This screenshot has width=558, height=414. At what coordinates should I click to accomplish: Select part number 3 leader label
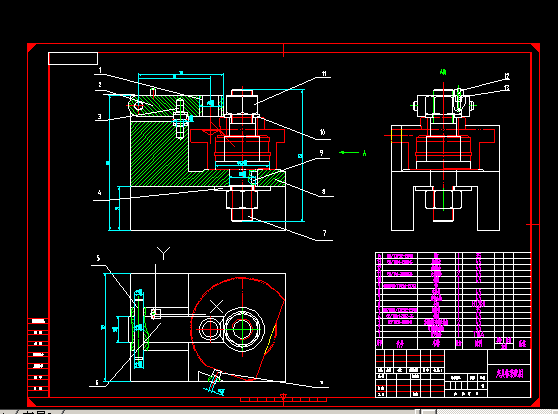(x=100, y=116)
